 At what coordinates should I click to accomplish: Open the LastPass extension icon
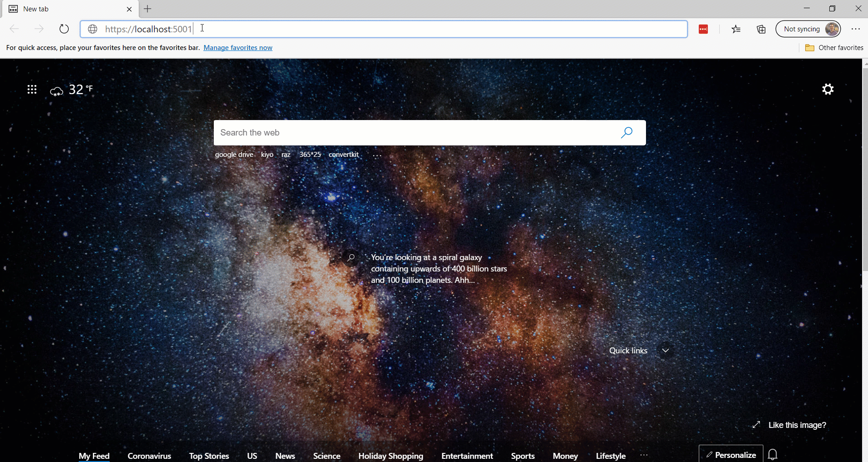click(x=703, y=29)
